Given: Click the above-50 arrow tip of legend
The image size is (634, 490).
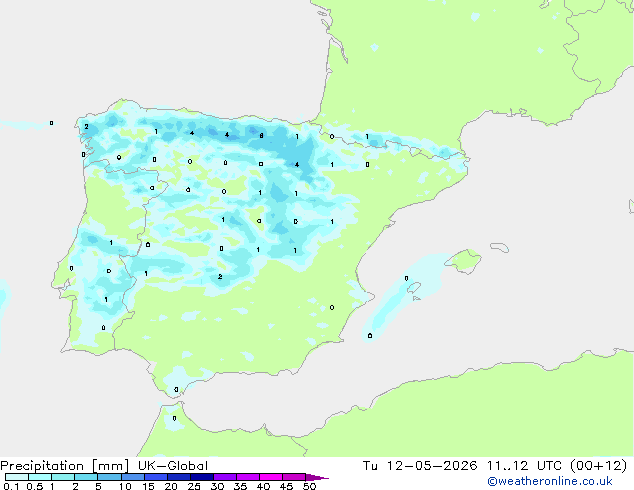Looking at the screenshot, I should (x=317, y=477).
